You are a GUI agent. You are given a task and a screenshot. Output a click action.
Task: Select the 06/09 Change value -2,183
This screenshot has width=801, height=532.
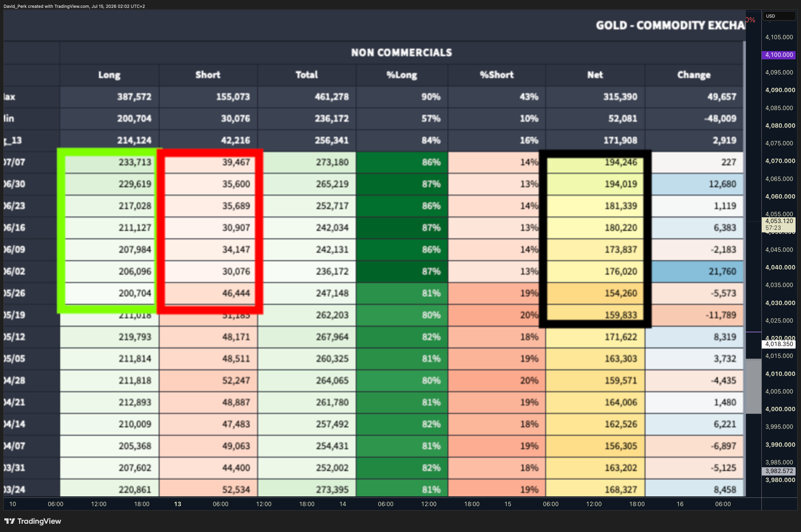point(723,250)
